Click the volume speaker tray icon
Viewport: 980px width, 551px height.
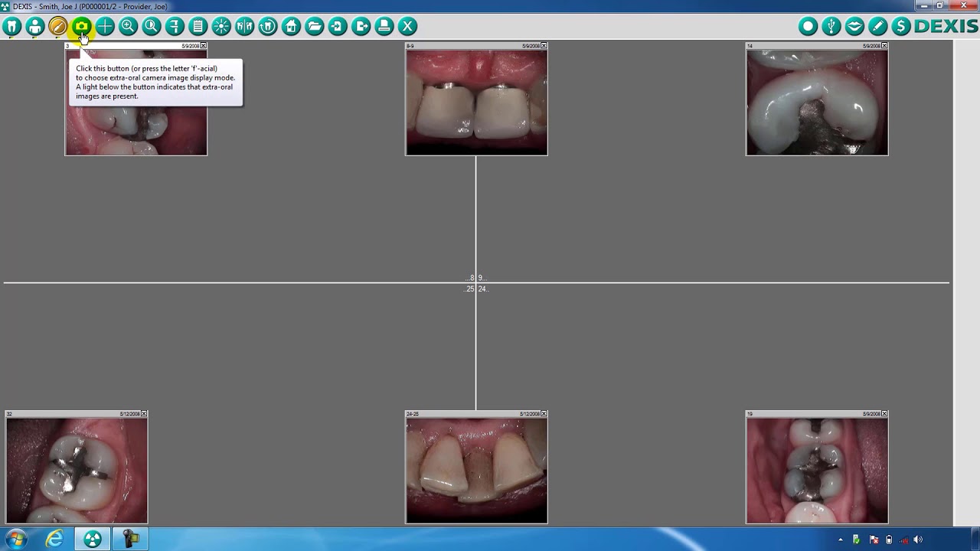pos(918,540)
